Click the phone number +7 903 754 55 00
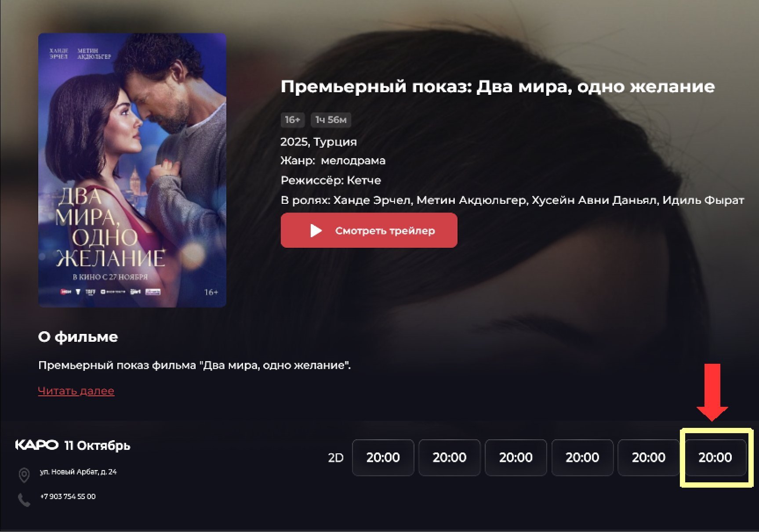Viewport: 759px width, 532px height. 68,496
